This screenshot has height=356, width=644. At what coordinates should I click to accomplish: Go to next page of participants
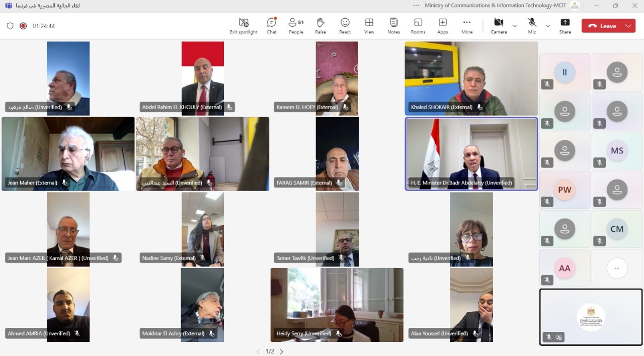click(282, 351)
